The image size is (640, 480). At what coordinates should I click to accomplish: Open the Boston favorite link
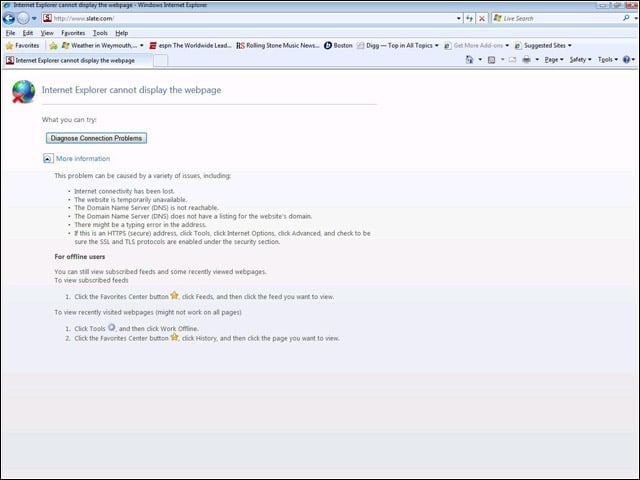[x=338, y=46]
